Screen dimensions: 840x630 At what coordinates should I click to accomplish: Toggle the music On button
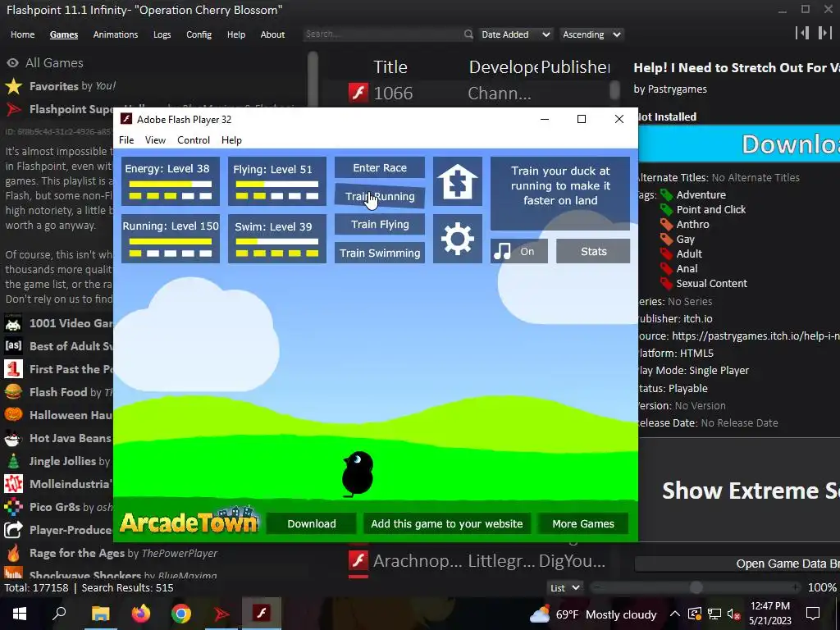pyautogui.click(x=518, y=251)
